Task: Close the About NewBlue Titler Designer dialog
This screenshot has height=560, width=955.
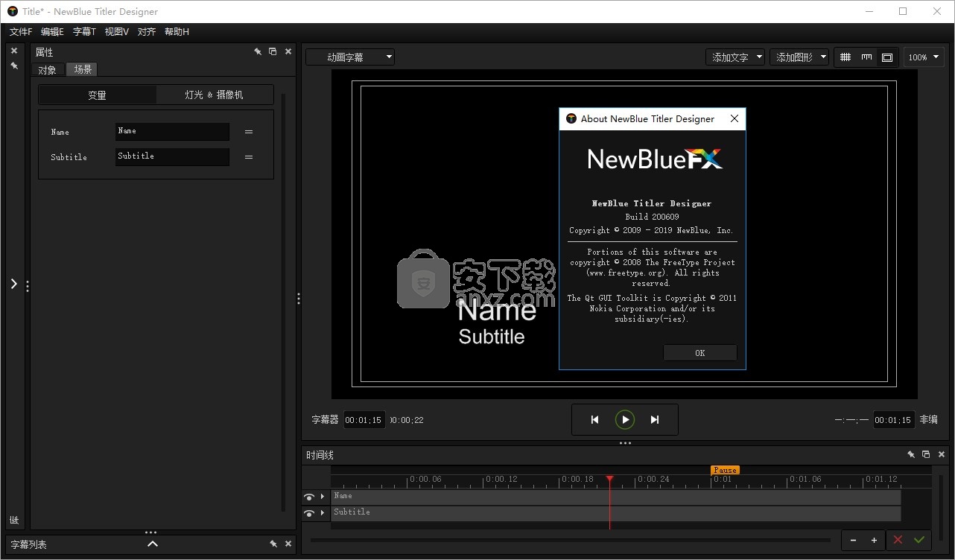Action: coord(735,119)
